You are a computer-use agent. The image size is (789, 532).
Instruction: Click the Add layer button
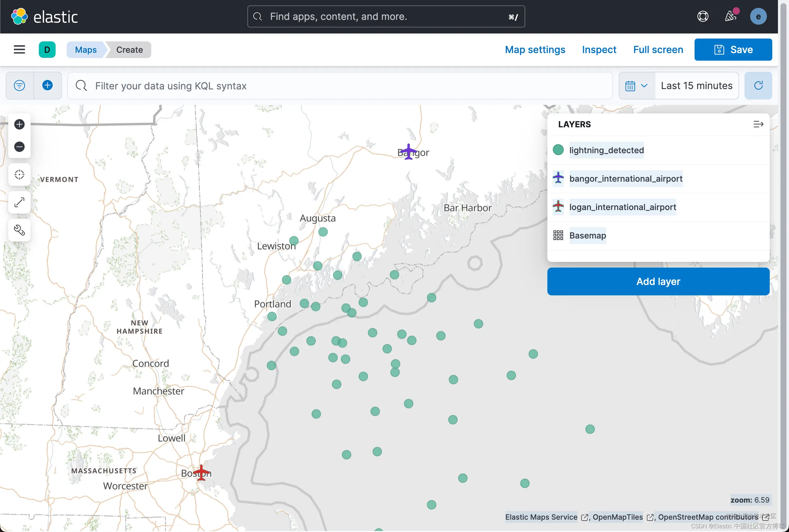click(658, 281)
